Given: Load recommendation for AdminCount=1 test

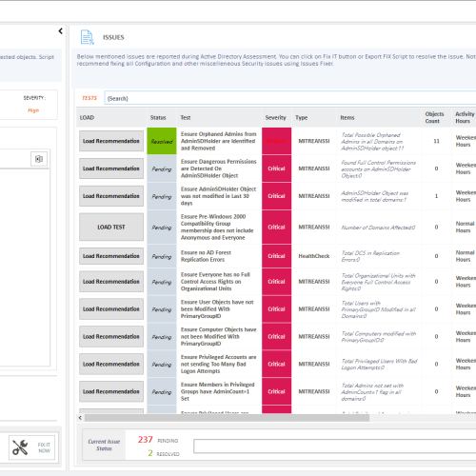Looking at the screenshot, I should tap(111, 391).
